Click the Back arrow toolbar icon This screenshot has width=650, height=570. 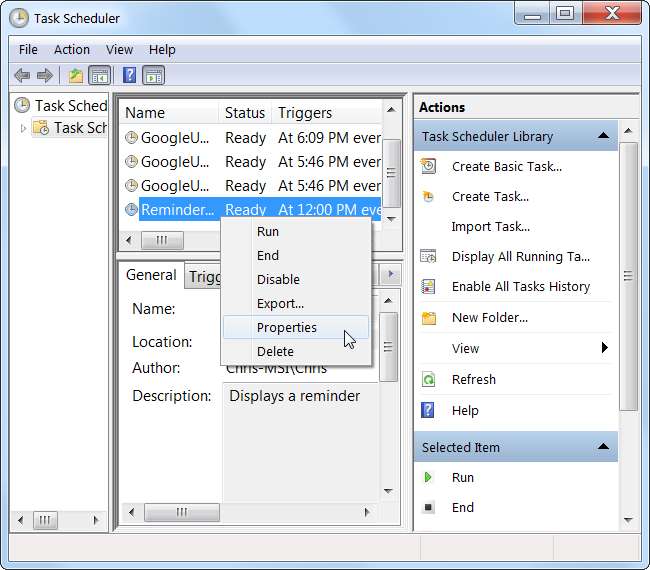22,75
